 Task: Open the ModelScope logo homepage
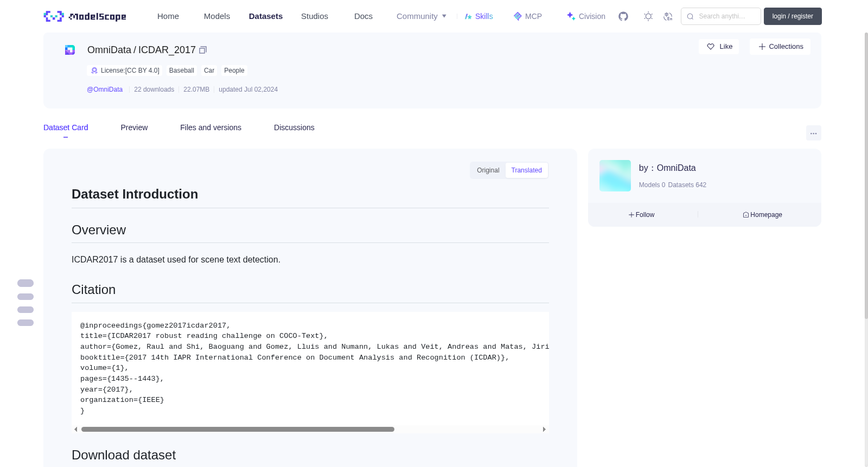(x=85, y=16)
